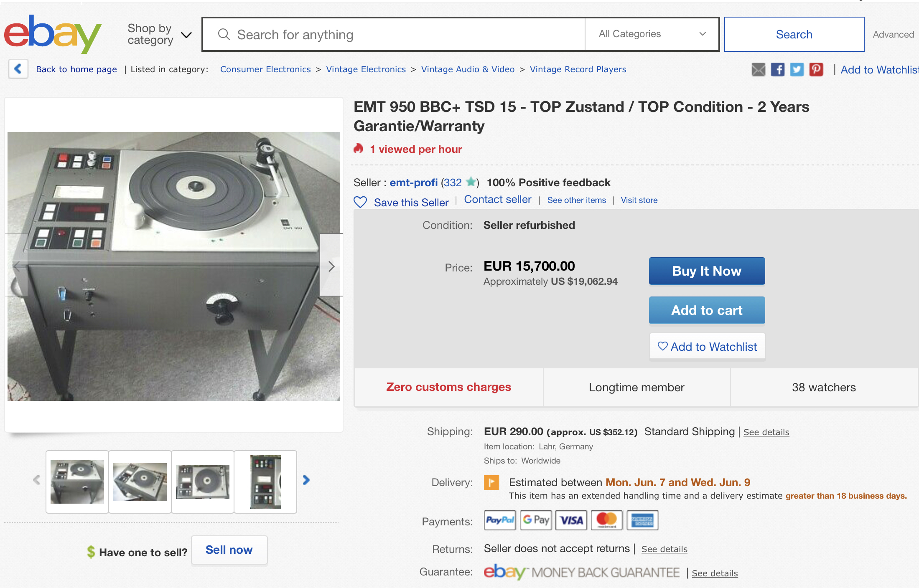Select the fourth vertical turntable thumbnail
The image size is (919, 588).
[265, 482]
